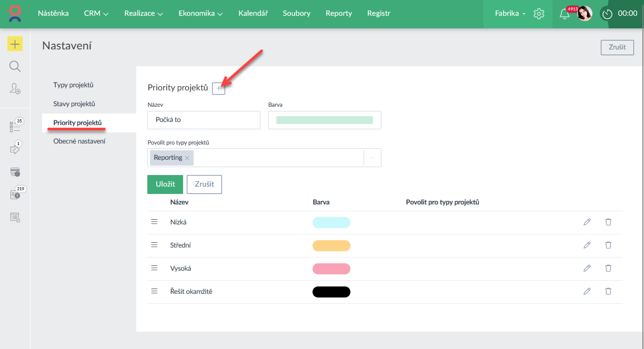The height and width of the screenshot is (349, 644).
Task: Open the Kalendář menu item
Action: [x=253, y=14]
